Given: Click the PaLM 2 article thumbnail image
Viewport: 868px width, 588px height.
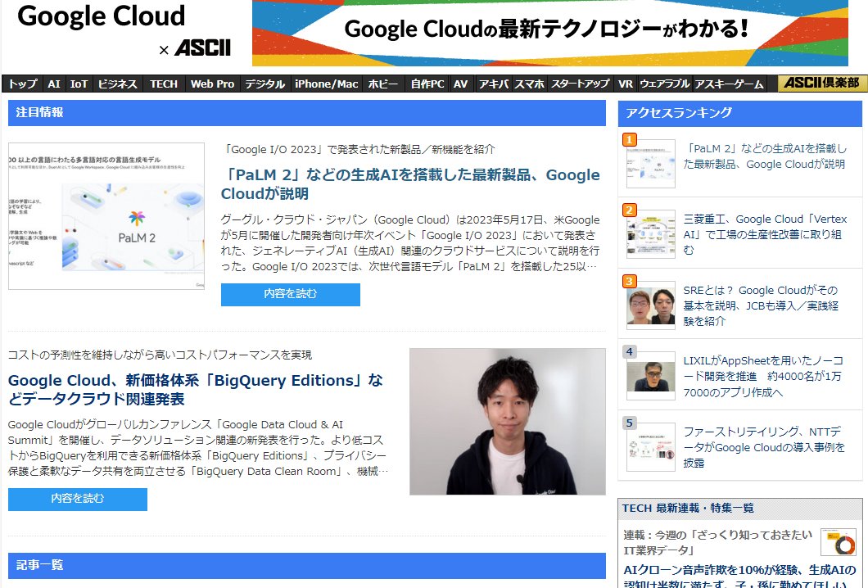Looking at the screenshot, I should click(x=106, y=215).
